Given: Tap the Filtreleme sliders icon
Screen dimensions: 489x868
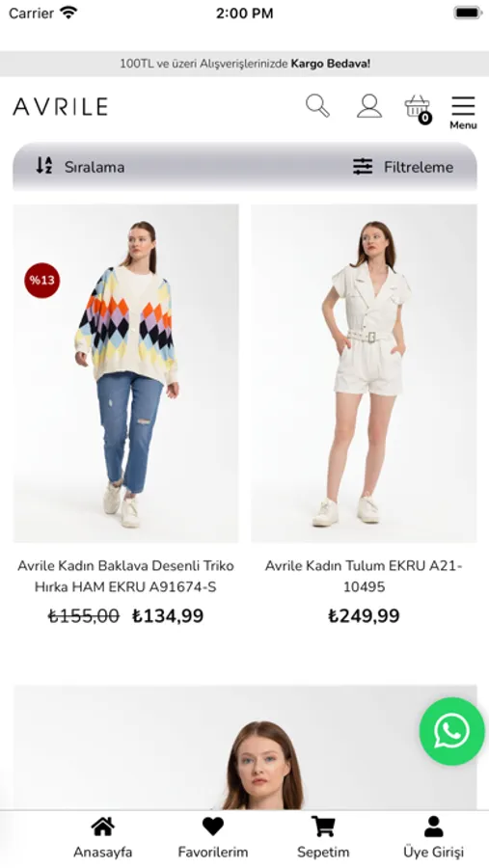Looking at the screenshot, I should point(363,167).
